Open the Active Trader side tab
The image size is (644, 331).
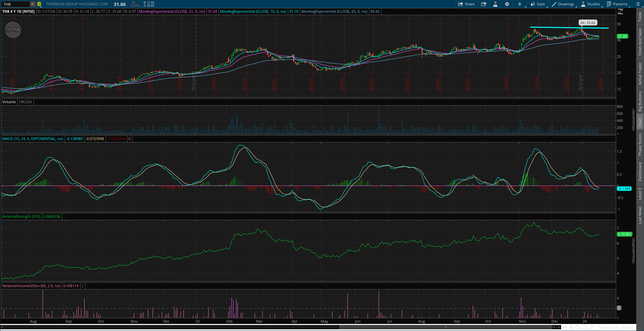[640, 73]
